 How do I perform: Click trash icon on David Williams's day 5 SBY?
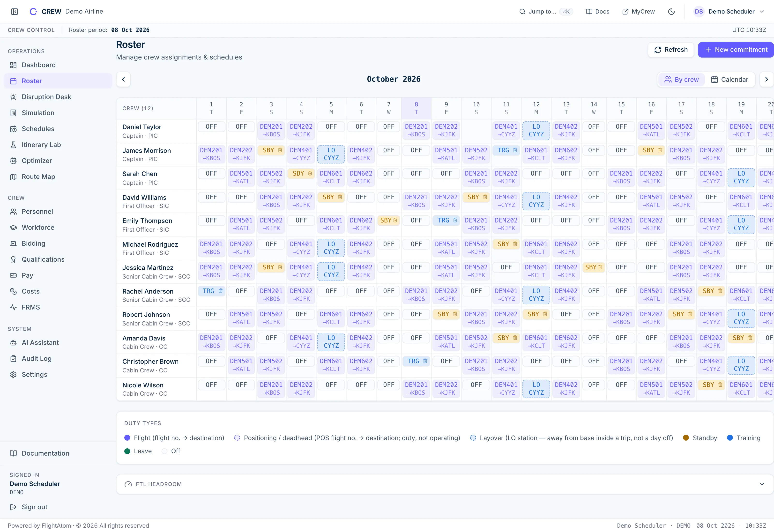(340, 197)
